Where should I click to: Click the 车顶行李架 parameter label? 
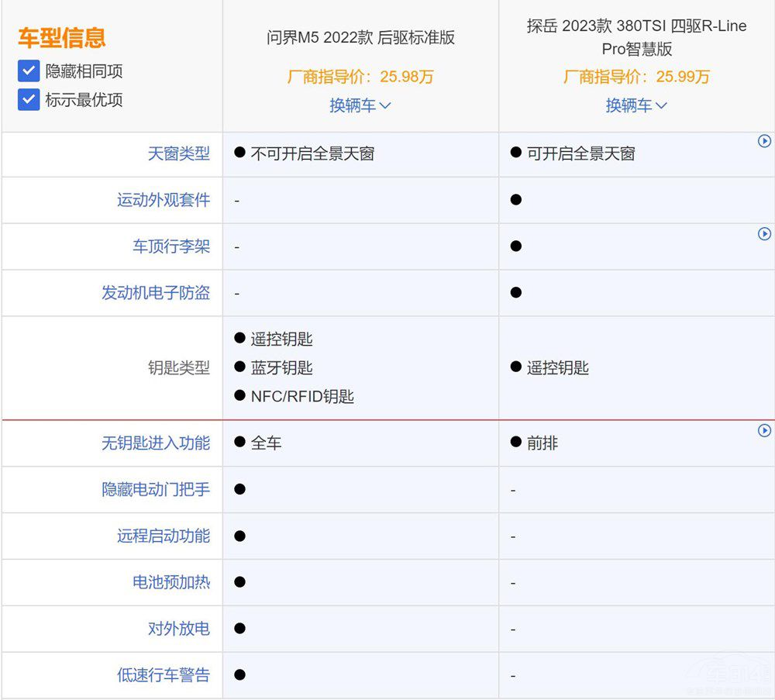click(x=170, y=247)
